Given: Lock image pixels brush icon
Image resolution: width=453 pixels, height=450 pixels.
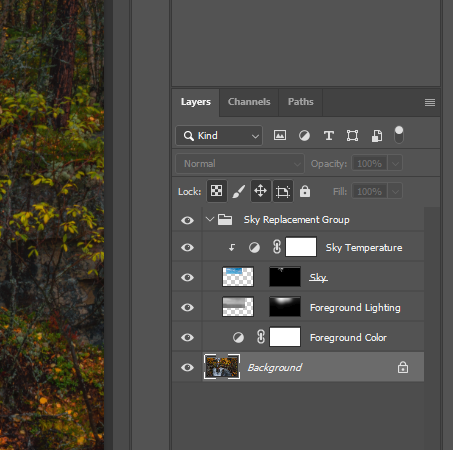Looking at the screenshot, I should coord(239,191).
